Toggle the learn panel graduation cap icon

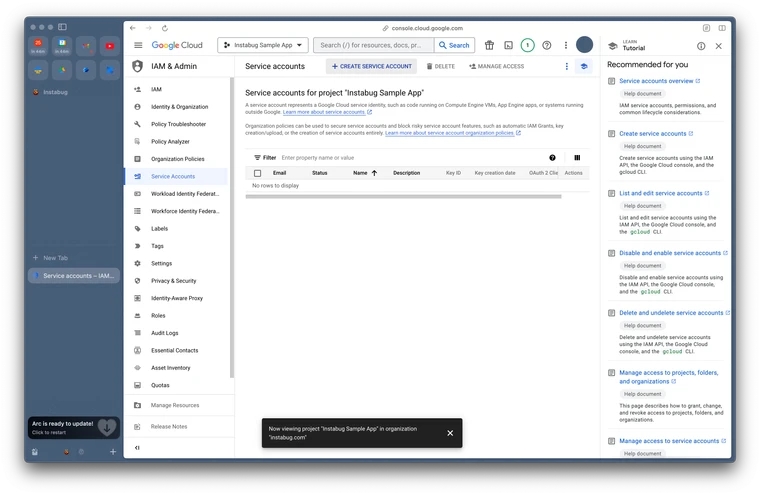click(x=584, y=66)
